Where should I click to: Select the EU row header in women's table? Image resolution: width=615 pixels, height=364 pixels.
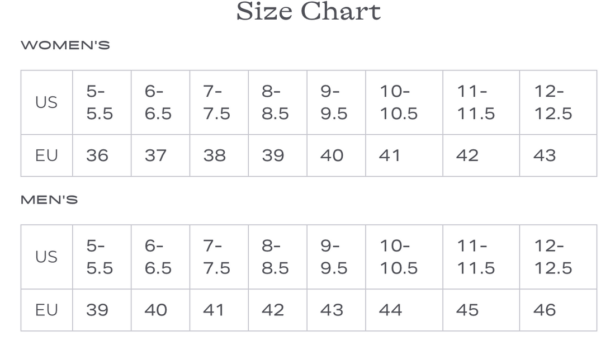[46, 155]
